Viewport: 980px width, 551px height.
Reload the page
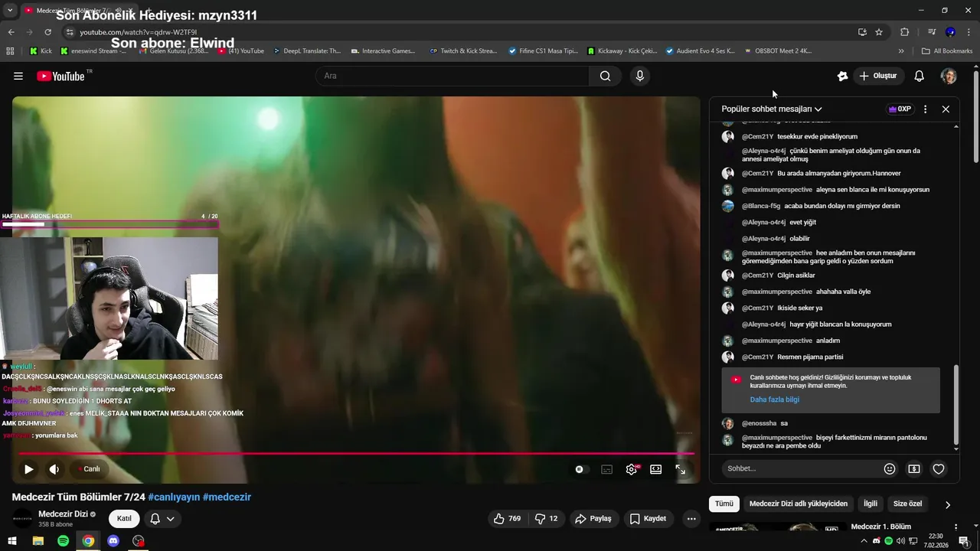pyautogui.click(x=47, y=32)
